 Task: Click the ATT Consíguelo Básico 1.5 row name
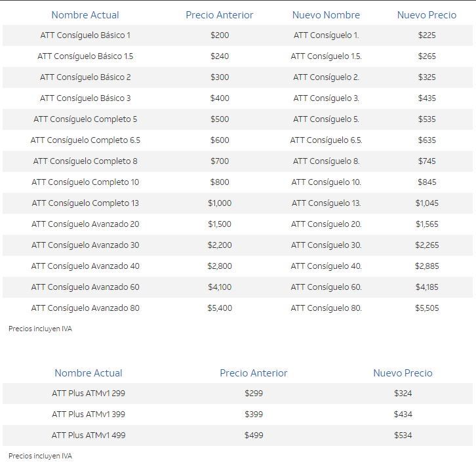pos(85,56)
